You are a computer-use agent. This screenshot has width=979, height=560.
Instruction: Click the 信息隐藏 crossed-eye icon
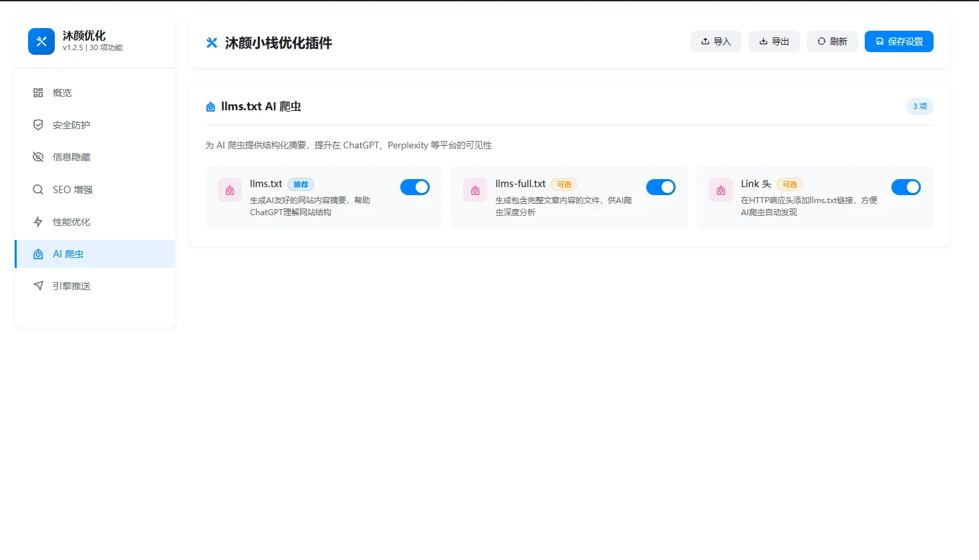(38, 157)
